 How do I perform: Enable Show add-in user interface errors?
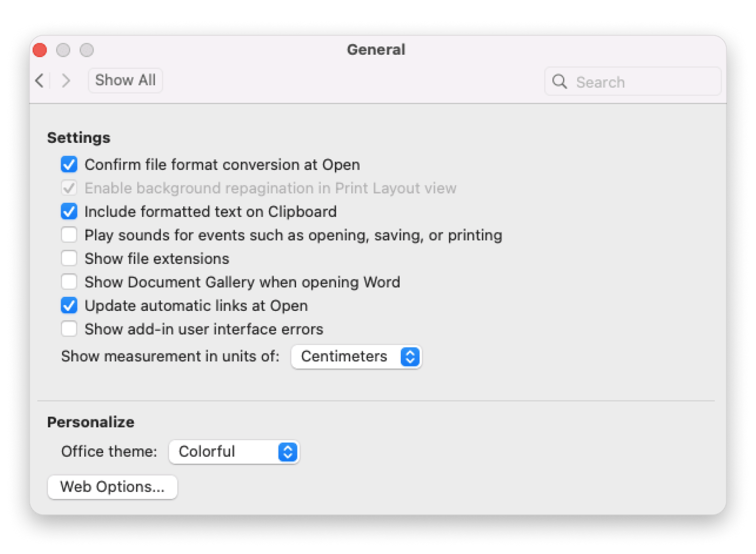pyautogui.click(x=69, y=328)
